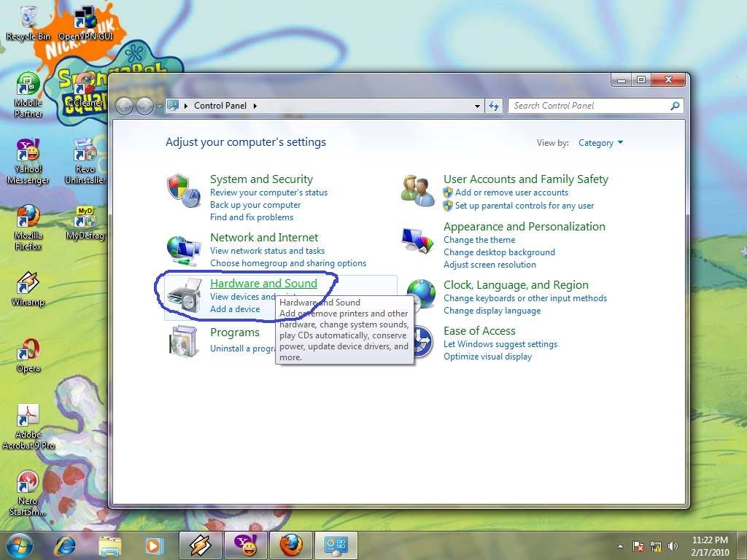Click the Action Center flag tray icon
The image size is (747, 560).
pyautogui.click(x=638, y=546)
